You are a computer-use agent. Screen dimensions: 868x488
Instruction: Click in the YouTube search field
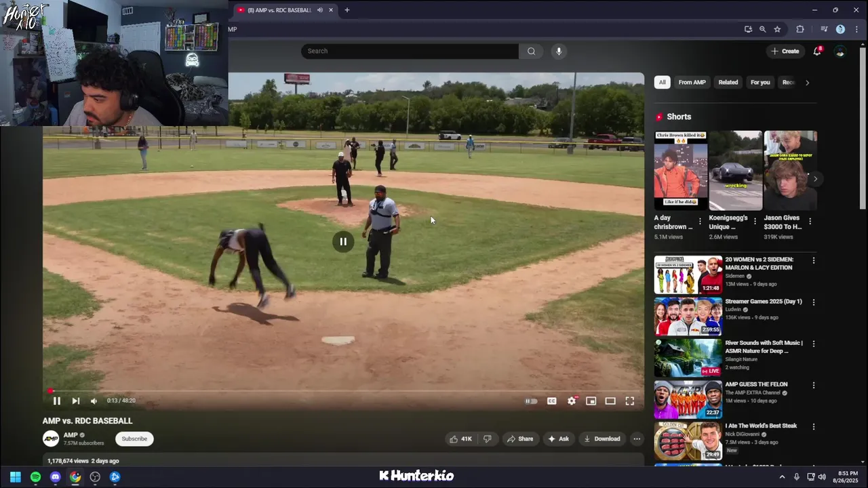(410, 51)
